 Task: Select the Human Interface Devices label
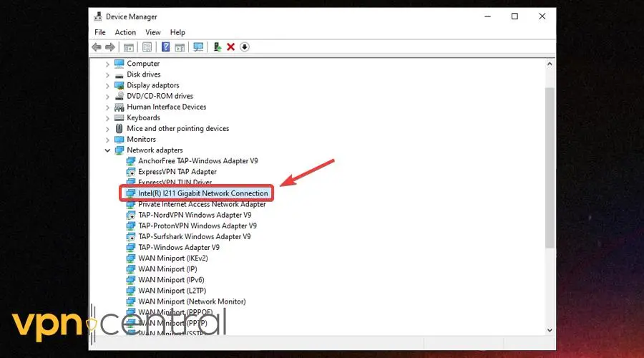(166, 107)
